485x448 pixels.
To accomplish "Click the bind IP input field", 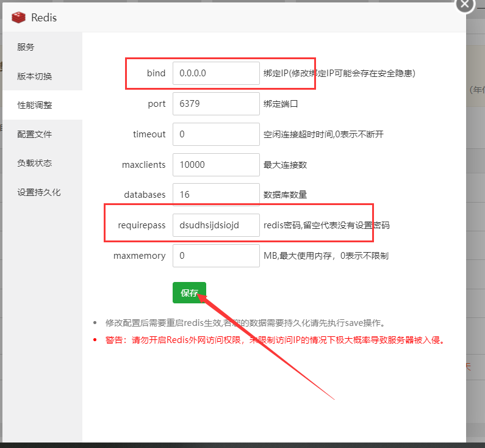I will 216,73.
